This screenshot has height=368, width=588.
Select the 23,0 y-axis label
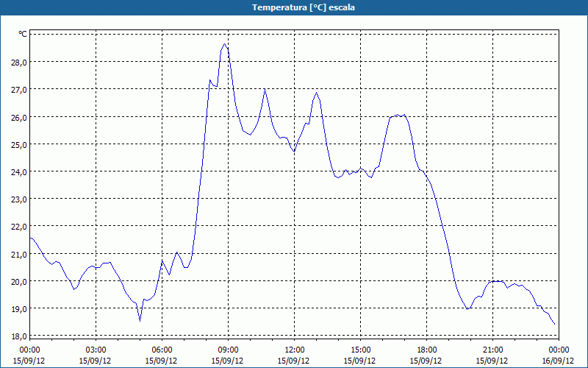[19, 199]
